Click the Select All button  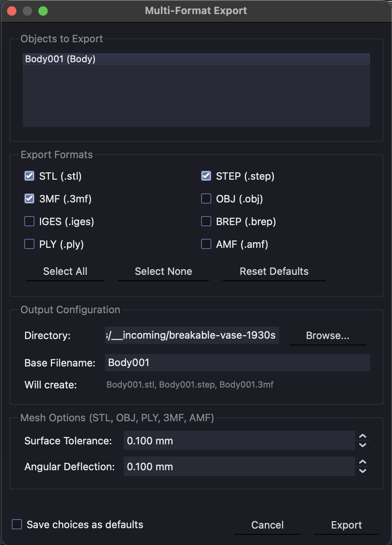[x=65, y=271]
